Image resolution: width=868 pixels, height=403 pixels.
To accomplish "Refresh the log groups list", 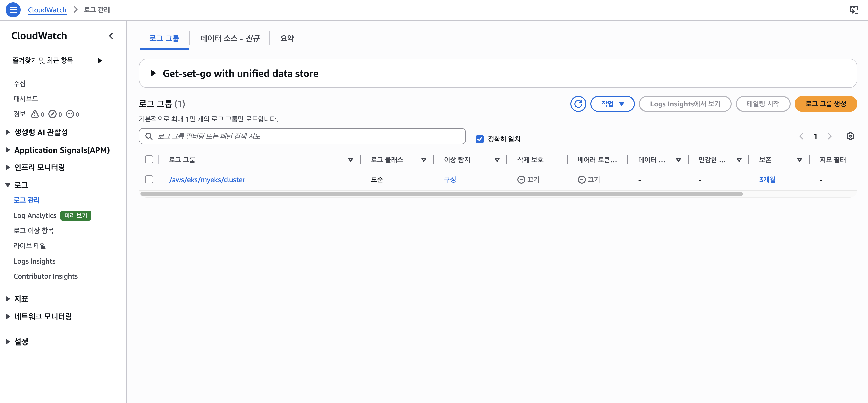I will 578,104.
